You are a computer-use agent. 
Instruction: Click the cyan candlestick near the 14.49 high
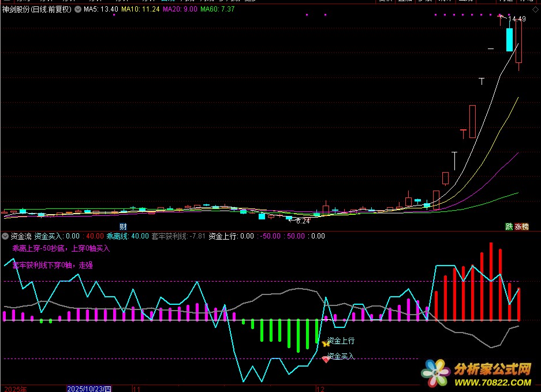point(509,40)
